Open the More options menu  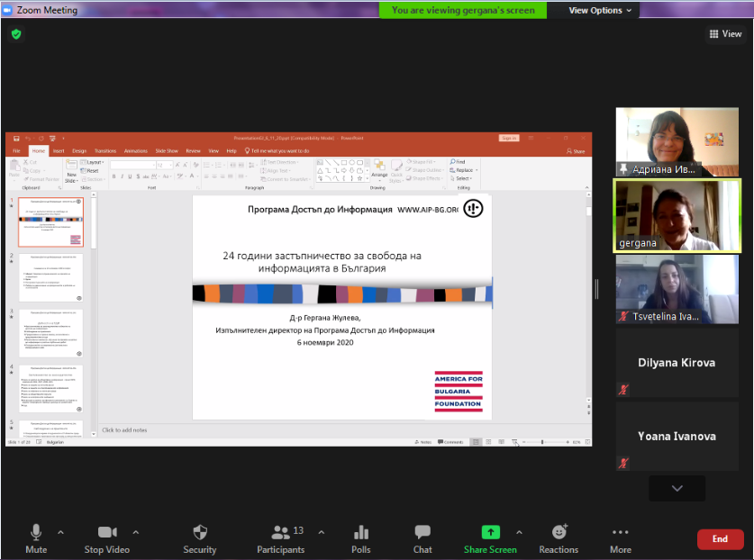[x=620, y=538]
